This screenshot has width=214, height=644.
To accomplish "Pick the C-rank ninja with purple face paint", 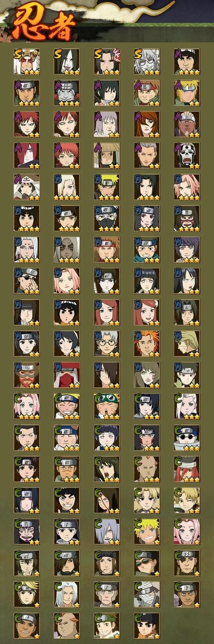I will pyautogui.click(x=27, y=532).
